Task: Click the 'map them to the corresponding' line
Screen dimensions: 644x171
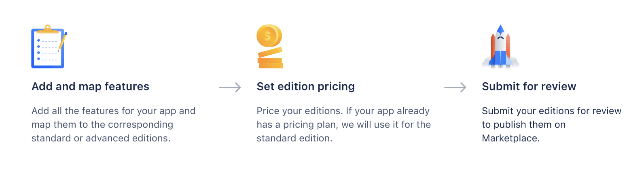Action: (102, 124)
